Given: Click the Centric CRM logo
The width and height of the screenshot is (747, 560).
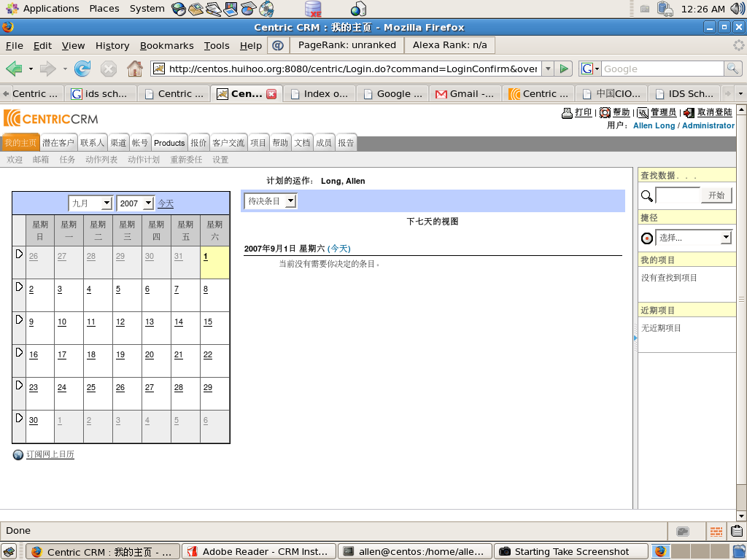Looking at the screenshot, I should [50, 118].
